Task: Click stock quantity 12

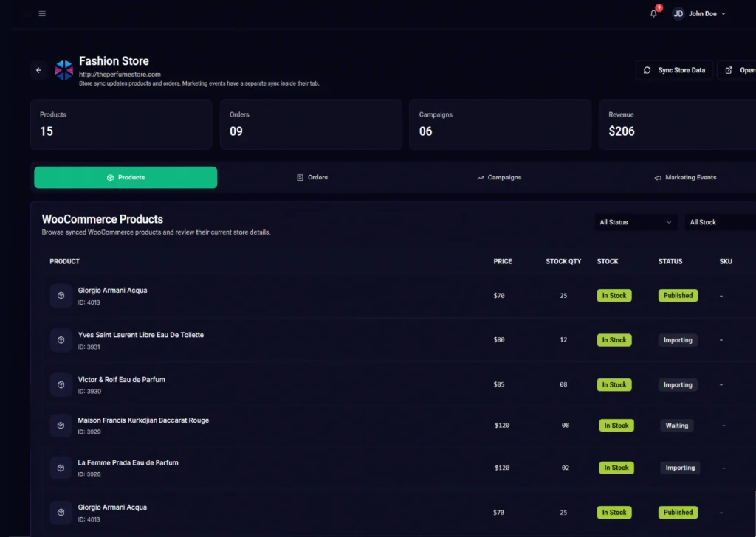Action: (563, 339)
